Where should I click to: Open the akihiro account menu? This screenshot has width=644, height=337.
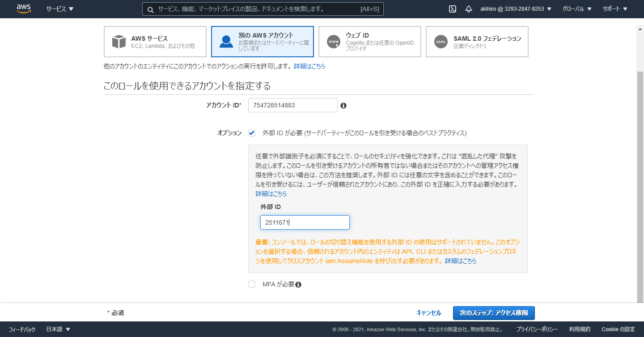516,9
